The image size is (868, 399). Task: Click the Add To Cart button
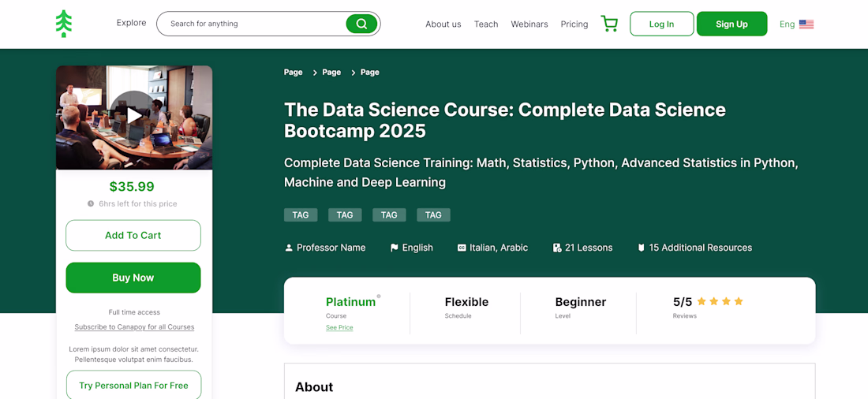[133, 235]
